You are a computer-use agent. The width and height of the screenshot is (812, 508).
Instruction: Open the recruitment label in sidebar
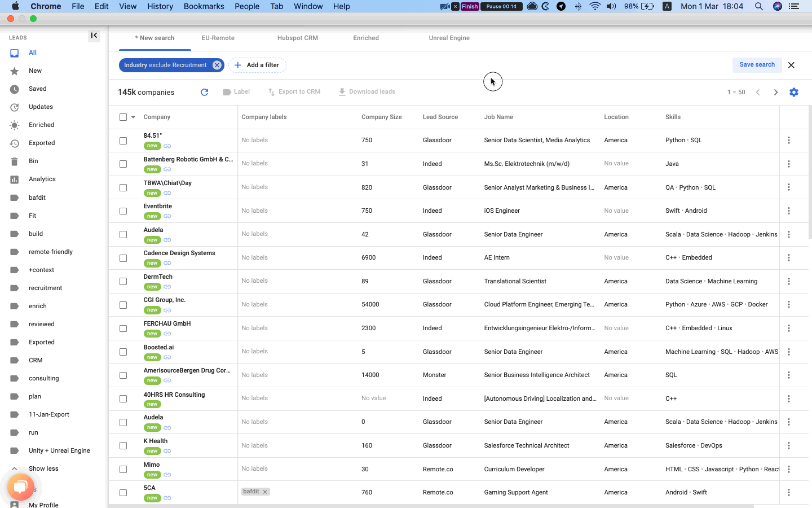pyautogui.click(x=46, y=288)
